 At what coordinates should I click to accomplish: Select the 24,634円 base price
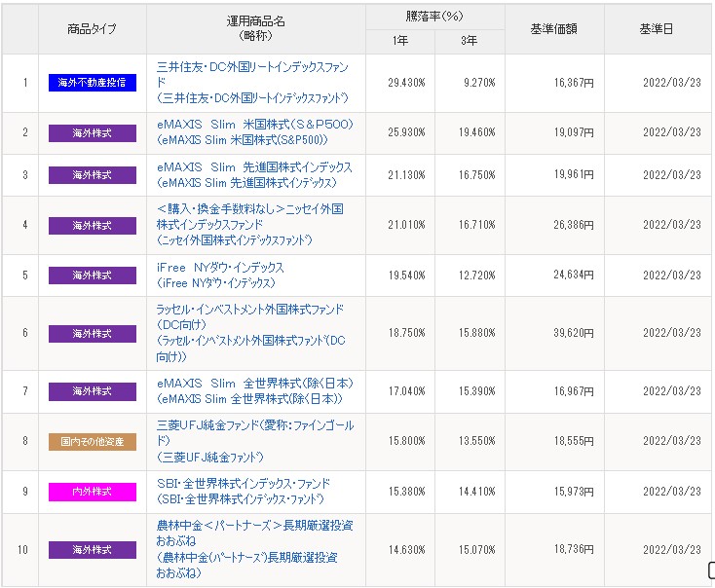tap(574, 275)
